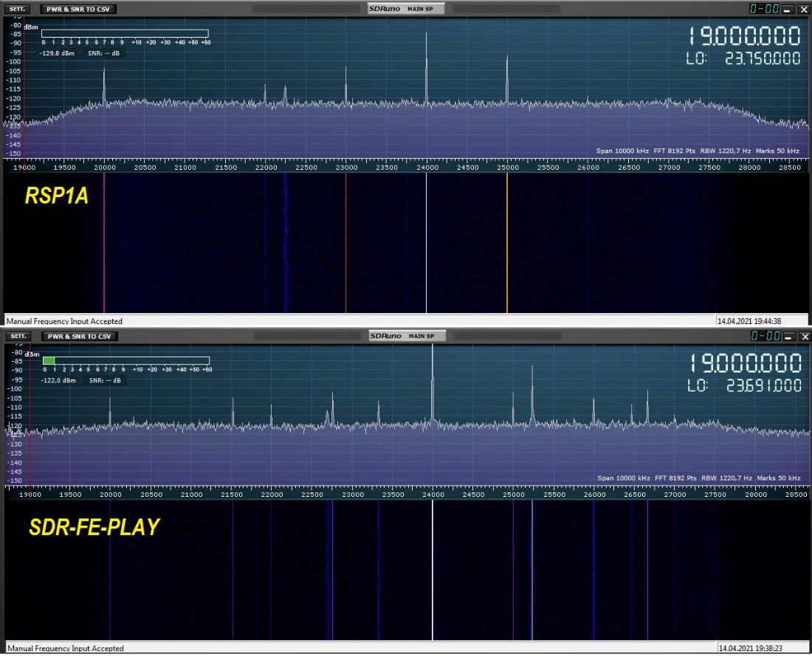Image resolution: width=812 pixels, height=657 pixels.
Task: Click the 20000 kHz peak in RSP1A spectrum
Action: coord(104,86)
